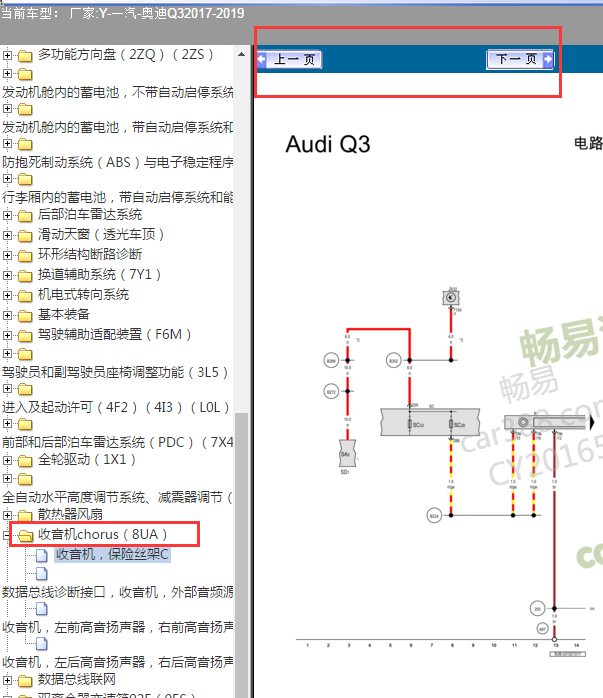The image size is (603, 698).
Task: Click document icon above 左前高音扬声器 entry
Action: pyautogui.click(x=41, y=609)
